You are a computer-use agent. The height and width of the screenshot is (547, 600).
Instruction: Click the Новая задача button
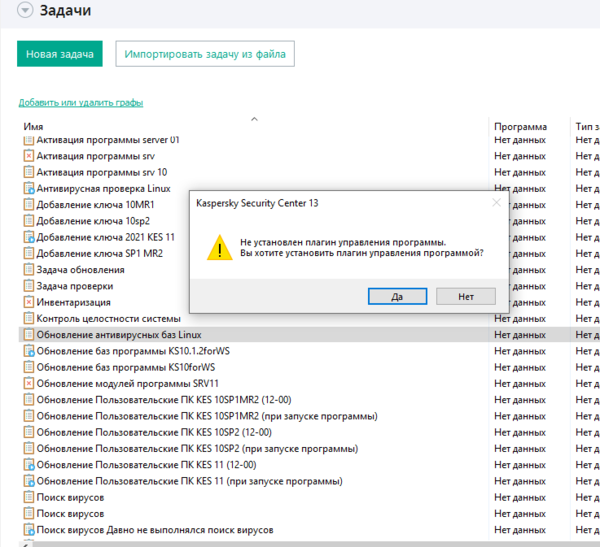pos(60,54)
